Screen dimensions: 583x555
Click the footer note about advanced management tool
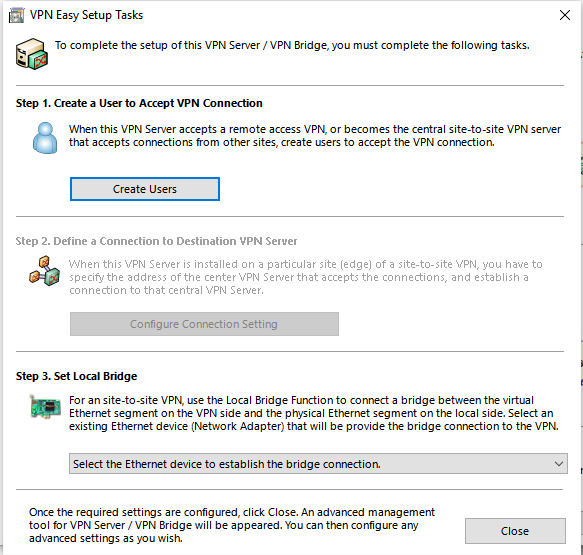pyautogui.click(x=232, y=525)
